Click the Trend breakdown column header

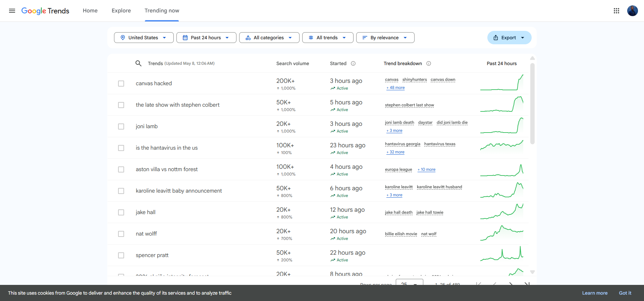point(403,63)
